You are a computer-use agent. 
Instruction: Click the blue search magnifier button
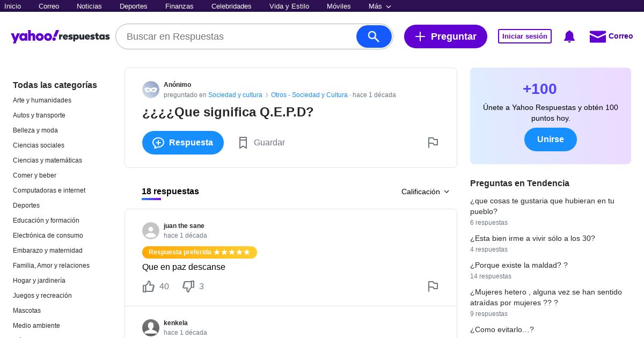pos(374,36)
